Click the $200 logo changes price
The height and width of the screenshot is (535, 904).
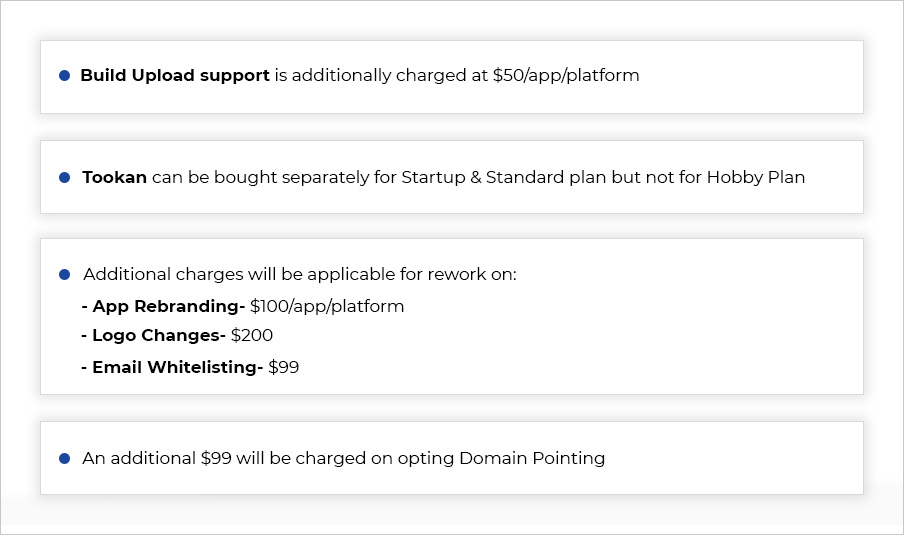(252, 335)
